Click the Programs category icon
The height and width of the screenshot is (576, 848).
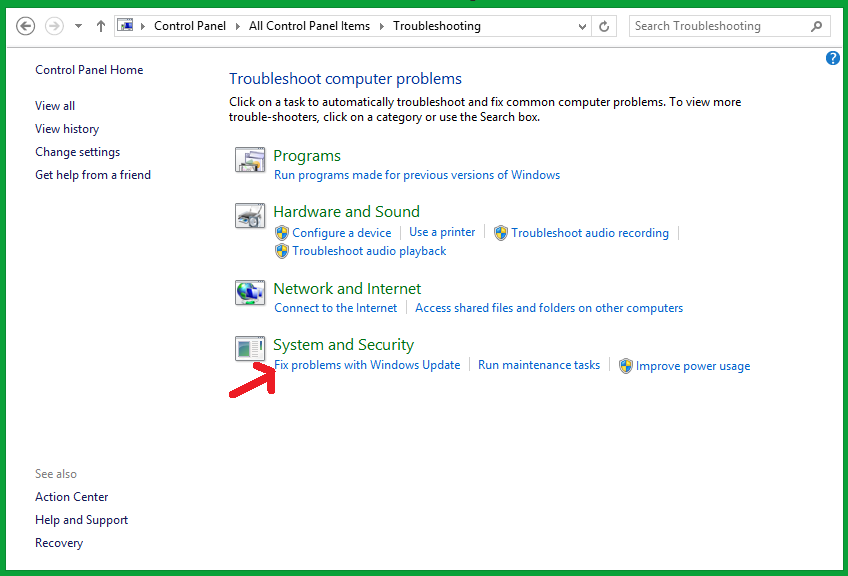click(x=250, y=160)
